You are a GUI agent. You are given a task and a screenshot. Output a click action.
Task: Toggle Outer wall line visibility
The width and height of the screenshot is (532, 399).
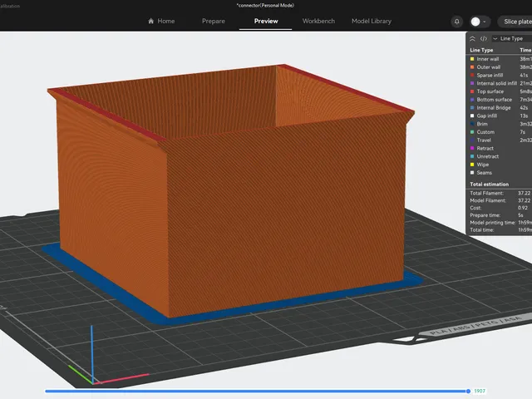(500, 67)
